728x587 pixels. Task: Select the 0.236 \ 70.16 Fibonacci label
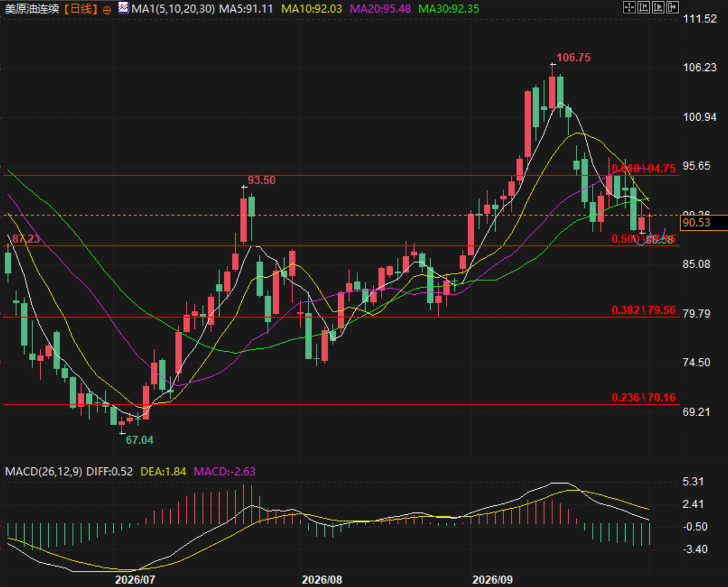(x=644, y=398)
